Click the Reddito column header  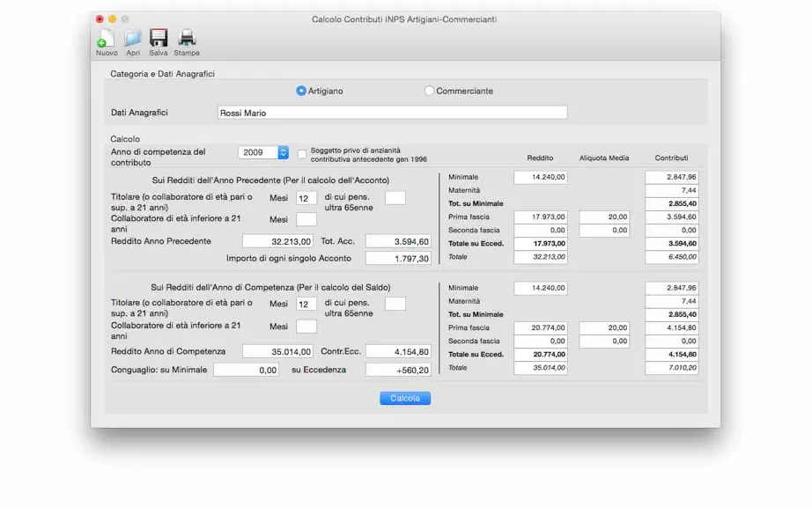(x=540, y=158)
